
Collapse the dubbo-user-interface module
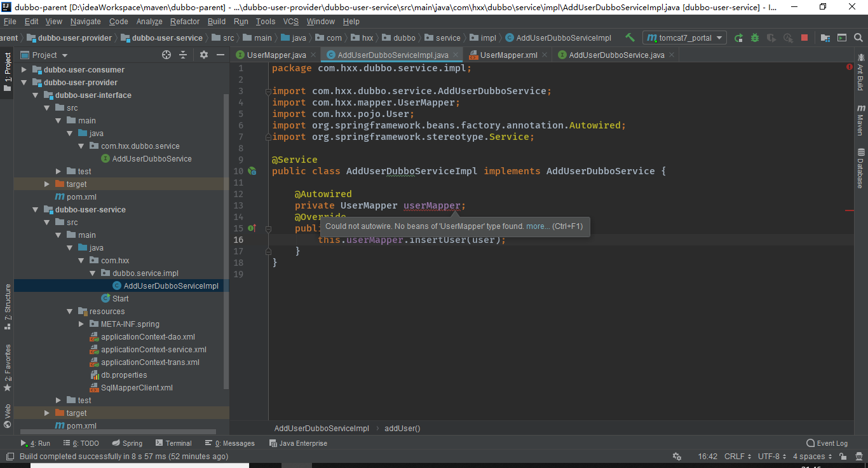coord(36,95)
